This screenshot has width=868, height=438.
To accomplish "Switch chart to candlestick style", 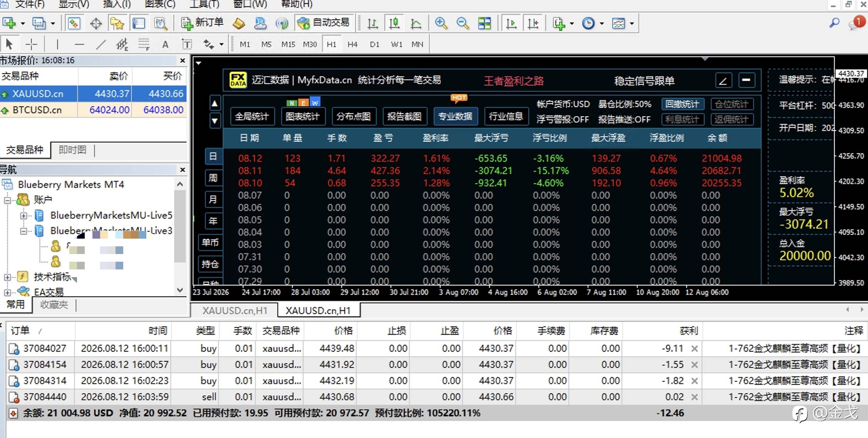I will (394, 23).
